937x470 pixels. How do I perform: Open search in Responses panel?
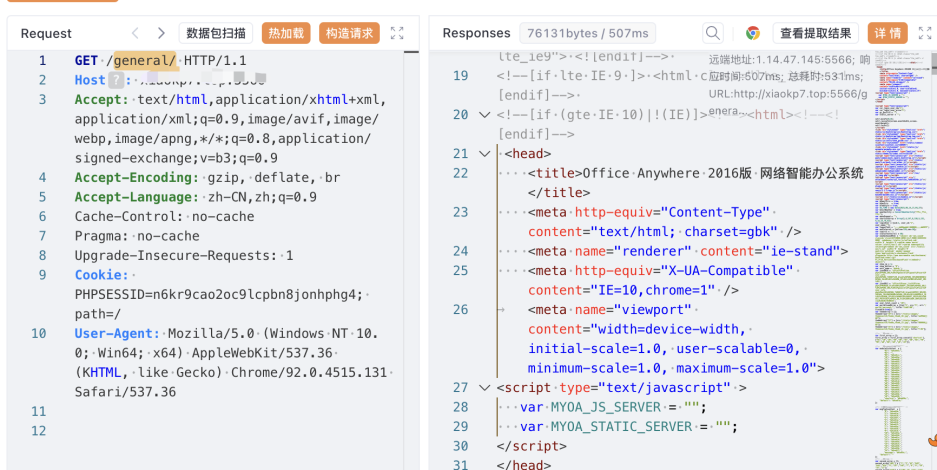[712, 33]
